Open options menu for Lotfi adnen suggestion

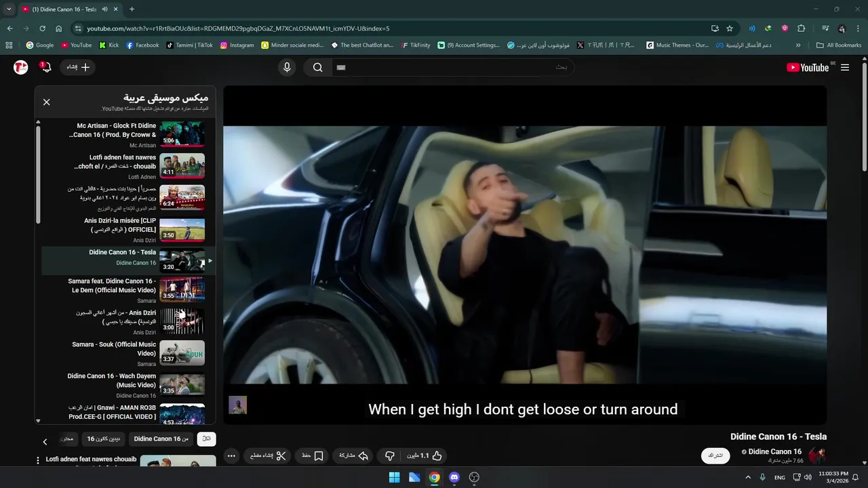(39, 460)
